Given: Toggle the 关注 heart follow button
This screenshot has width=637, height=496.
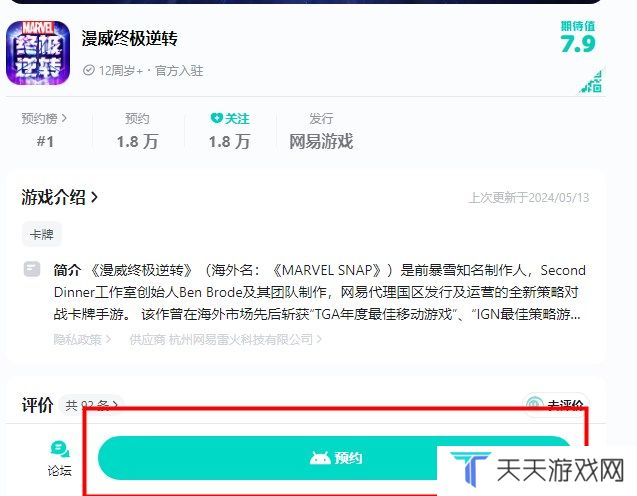Looking at the screenshot, I should coord(230,119).
